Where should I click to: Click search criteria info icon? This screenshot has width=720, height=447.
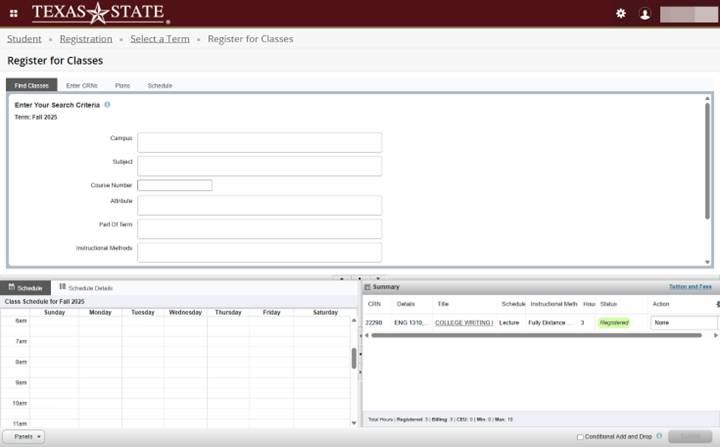107,104
